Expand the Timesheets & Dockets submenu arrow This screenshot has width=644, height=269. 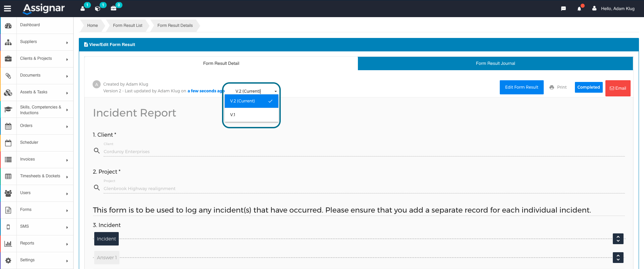tap(67, 177)
